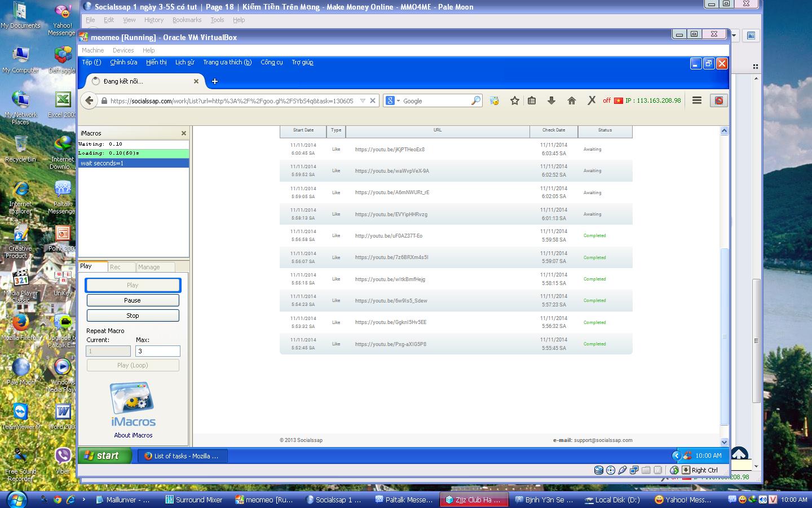812x508 pixels.
Task: Expand the quick launch overflow chevron
Action: point(84,500)
